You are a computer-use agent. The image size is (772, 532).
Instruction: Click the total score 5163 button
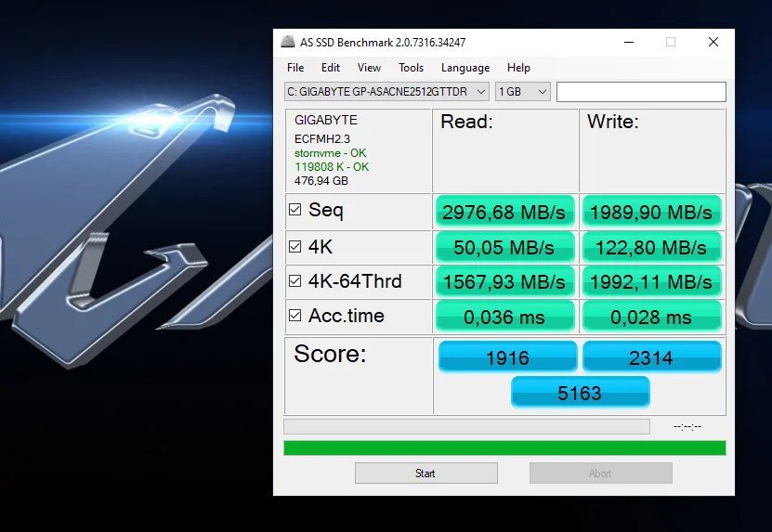click(x=580, y=393)
